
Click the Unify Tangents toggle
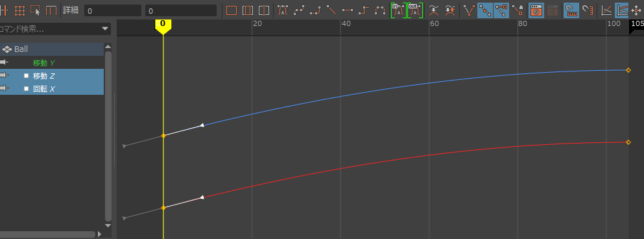[484, 10]
